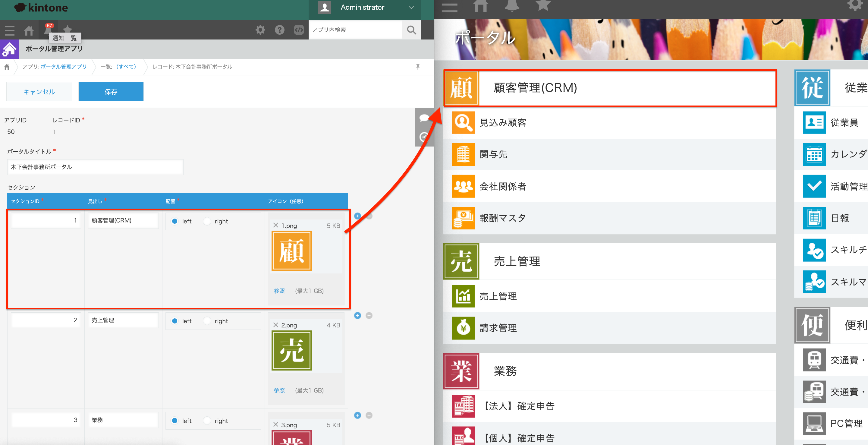Open the 見込み顧客 app with magnifier icon
Viewport: 868px width, 445px height.
tap(463, 122)
